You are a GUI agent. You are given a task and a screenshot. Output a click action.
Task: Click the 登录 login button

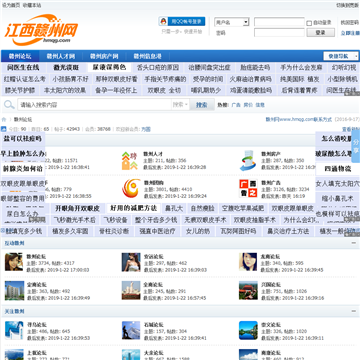(x=320, y=33)
